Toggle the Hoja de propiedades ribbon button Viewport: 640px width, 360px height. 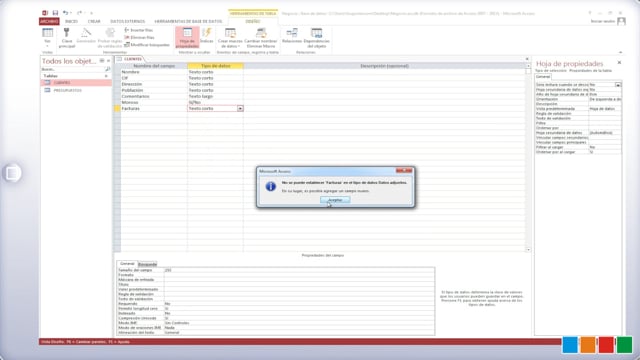187,38
